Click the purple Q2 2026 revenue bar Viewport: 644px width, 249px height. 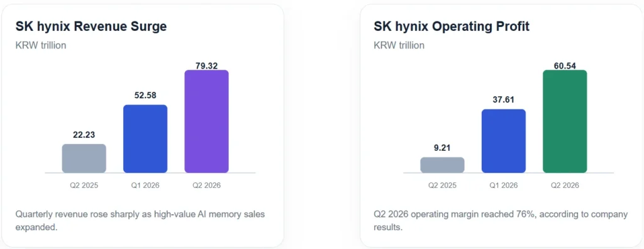coord(206,121)
